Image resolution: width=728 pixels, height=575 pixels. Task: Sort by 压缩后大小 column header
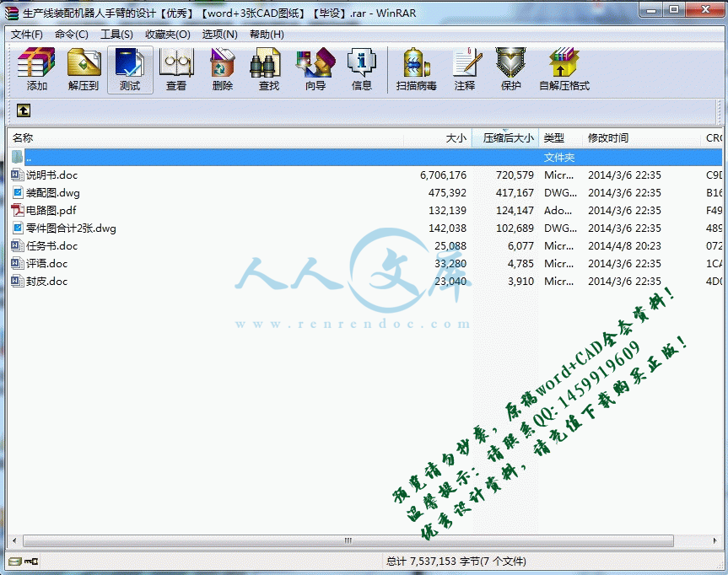[x=505, y=137]
